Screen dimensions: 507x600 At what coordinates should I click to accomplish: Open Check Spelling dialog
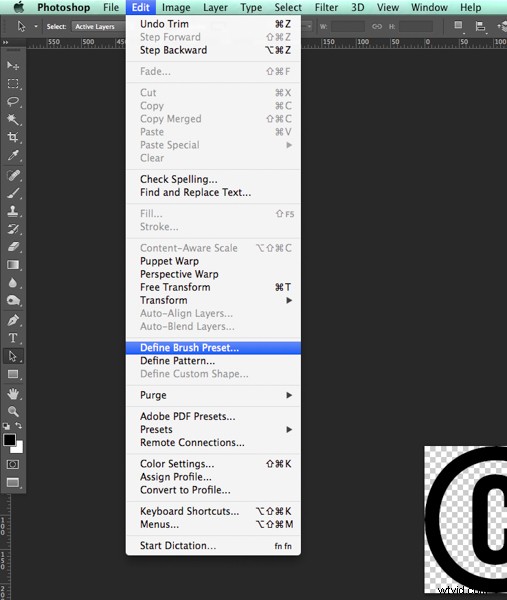[x=213, y=179]
